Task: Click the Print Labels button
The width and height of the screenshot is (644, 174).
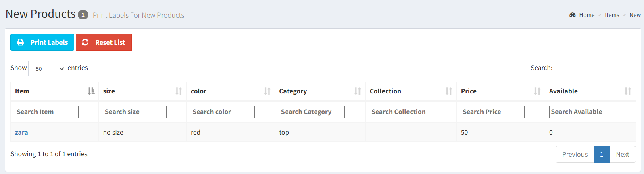Action: tap(42, 42)
